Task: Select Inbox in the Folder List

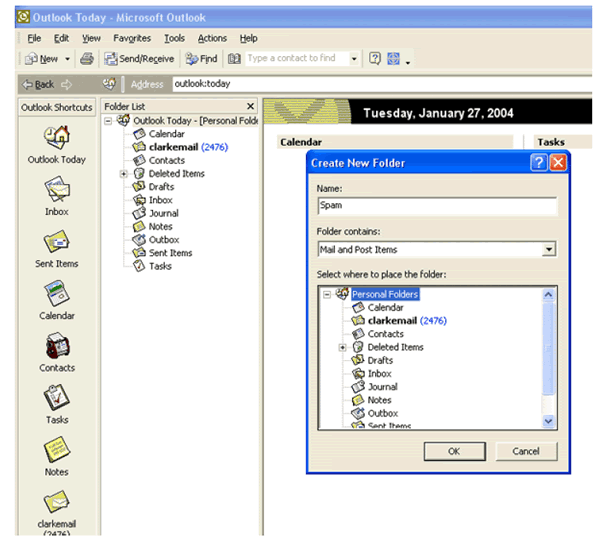Action: pos(160,200)
